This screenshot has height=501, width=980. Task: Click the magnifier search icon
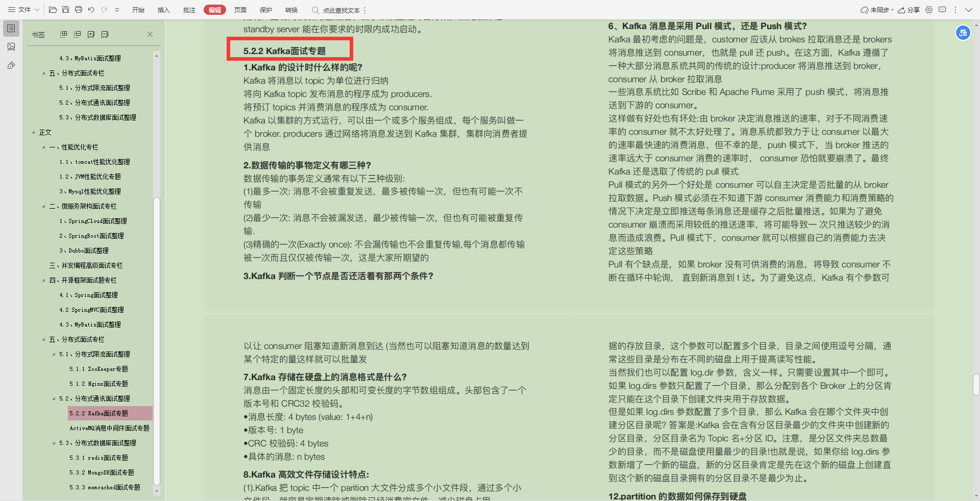(315, 10)
